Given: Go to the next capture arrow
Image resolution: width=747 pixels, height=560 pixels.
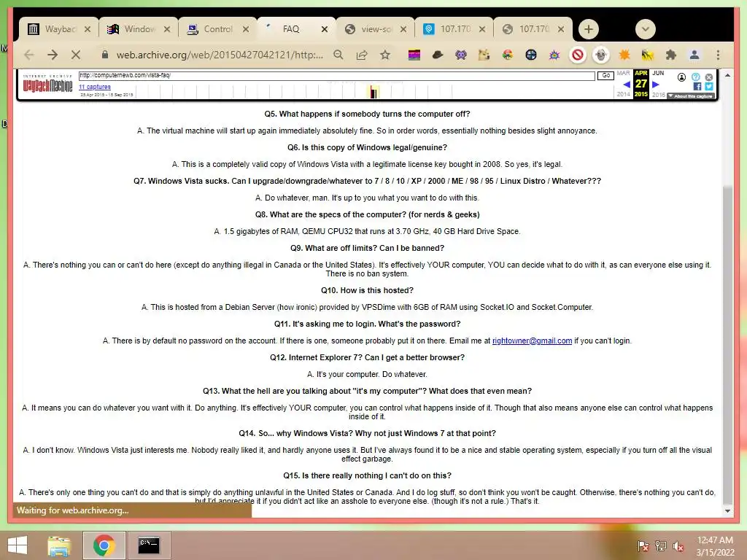Looking at the screenshot, I should [656, 85].
